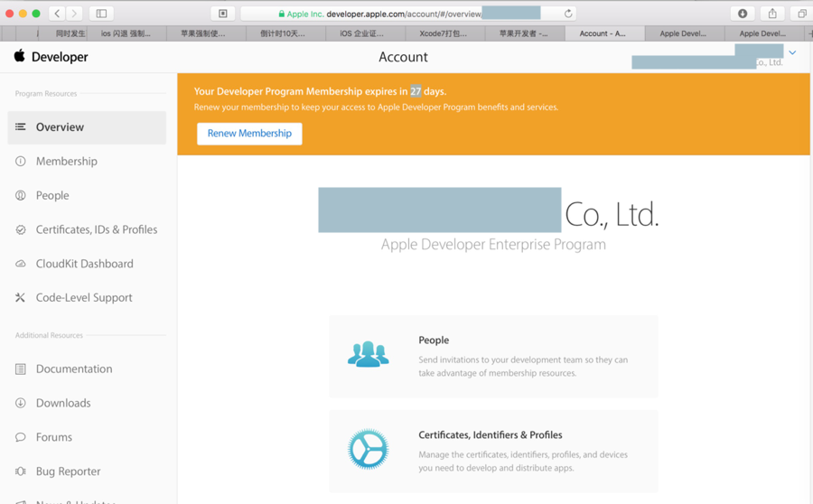Click the CloudKit Dashboard cloud icon
Viewport: 813px width, 504px height.
(x=20, y=264)
